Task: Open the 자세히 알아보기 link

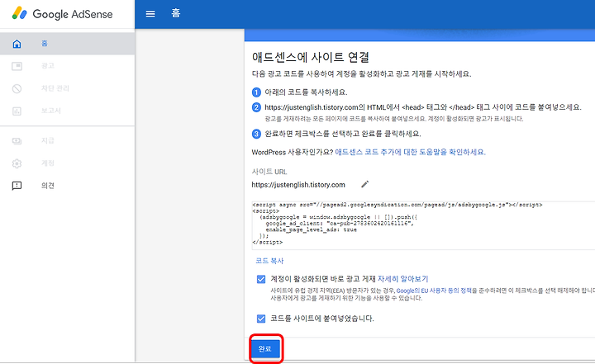Action: pos(403,279)
